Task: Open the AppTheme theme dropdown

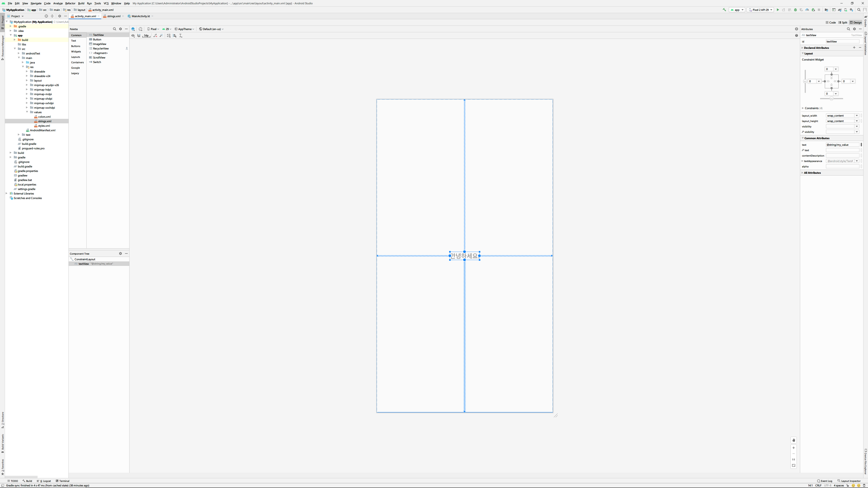Action: coord(184,29)
